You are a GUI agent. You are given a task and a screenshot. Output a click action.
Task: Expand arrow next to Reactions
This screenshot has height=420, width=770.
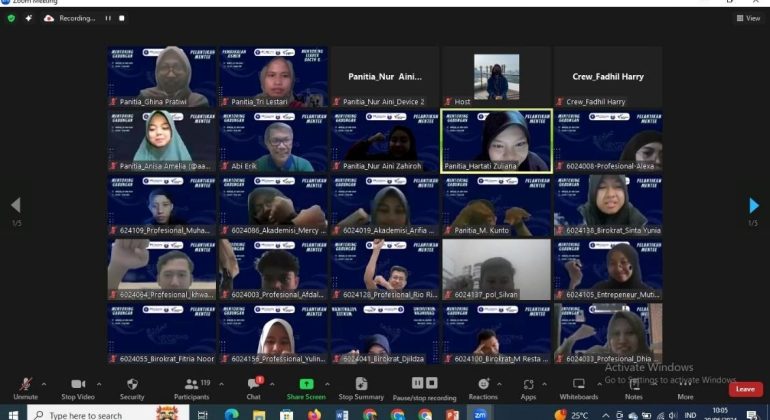pos(499,384)
